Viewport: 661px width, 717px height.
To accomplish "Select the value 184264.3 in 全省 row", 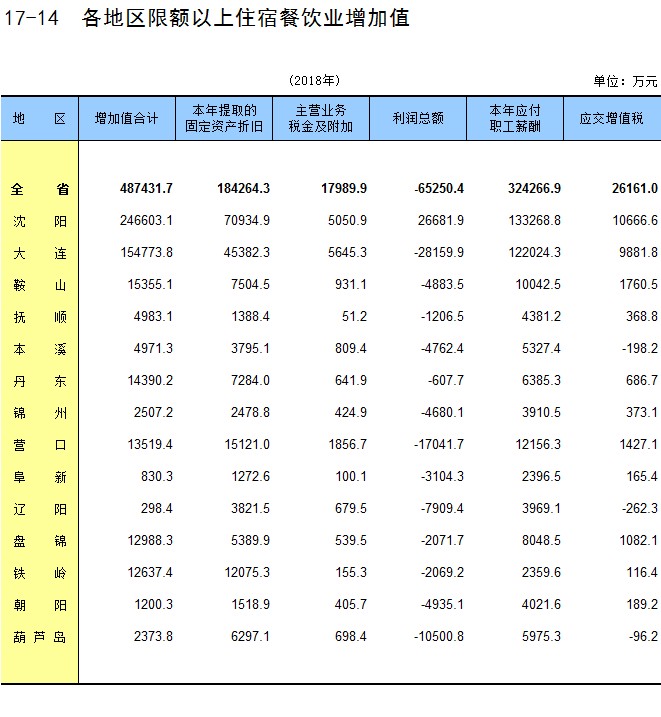I will 243,188.
